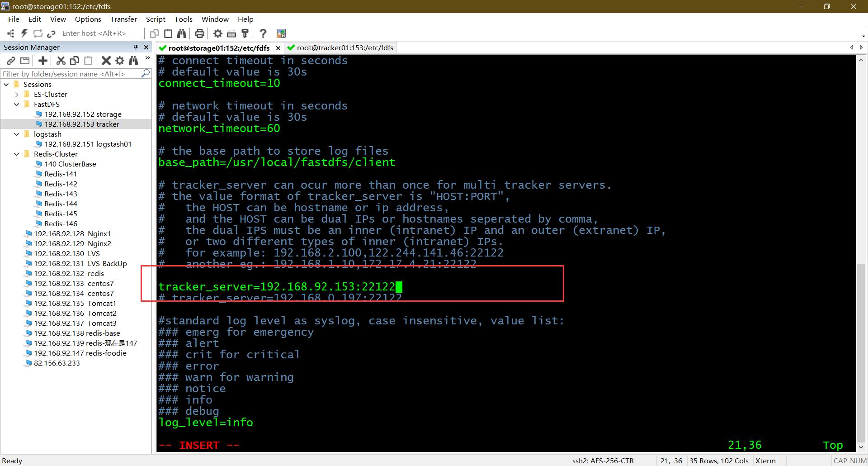Click the Paste icon in Session Manager

click(x=88, y=61)
